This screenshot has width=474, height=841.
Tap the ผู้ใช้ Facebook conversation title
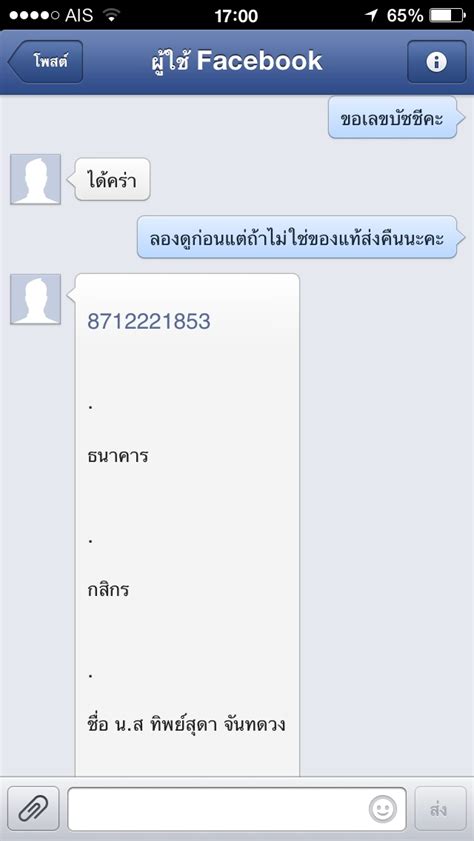(236, 61)
